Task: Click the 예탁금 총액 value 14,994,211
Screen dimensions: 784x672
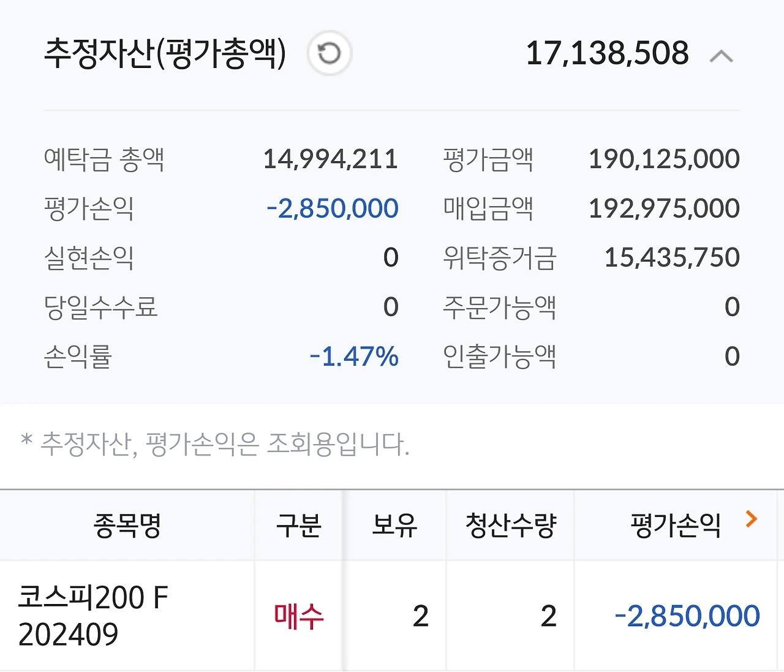Action: click(x=331, y=159)
